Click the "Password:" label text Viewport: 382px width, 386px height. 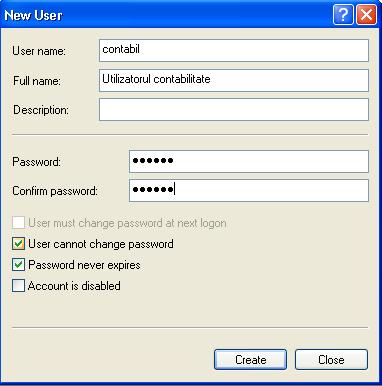pyautogui.click(x=37, y=162)
